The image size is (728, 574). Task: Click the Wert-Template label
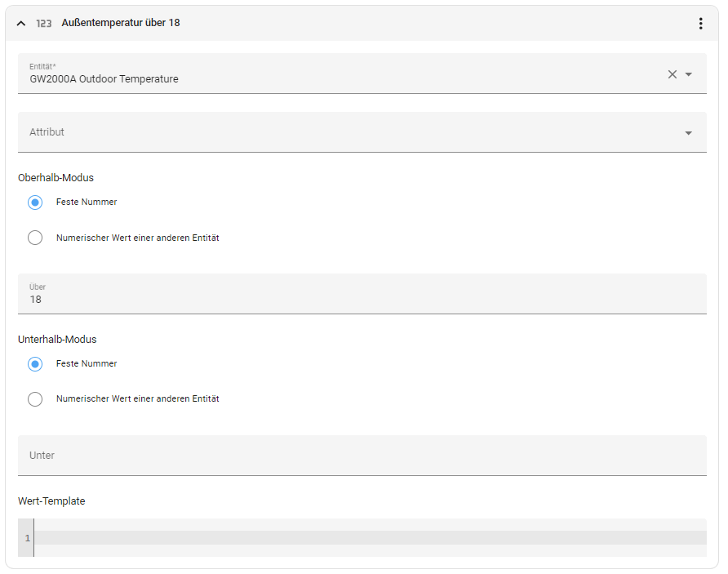(x=51, y=501)
